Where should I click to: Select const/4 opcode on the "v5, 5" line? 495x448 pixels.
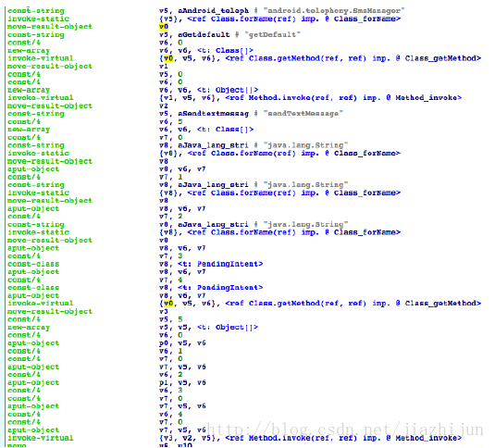coord(24,319)
